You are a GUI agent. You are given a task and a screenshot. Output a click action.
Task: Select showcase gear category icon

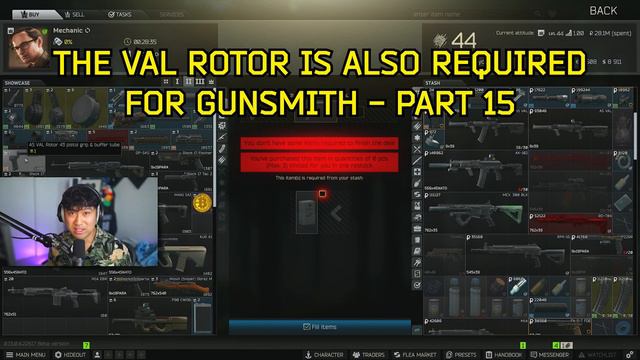click(222, 126)
